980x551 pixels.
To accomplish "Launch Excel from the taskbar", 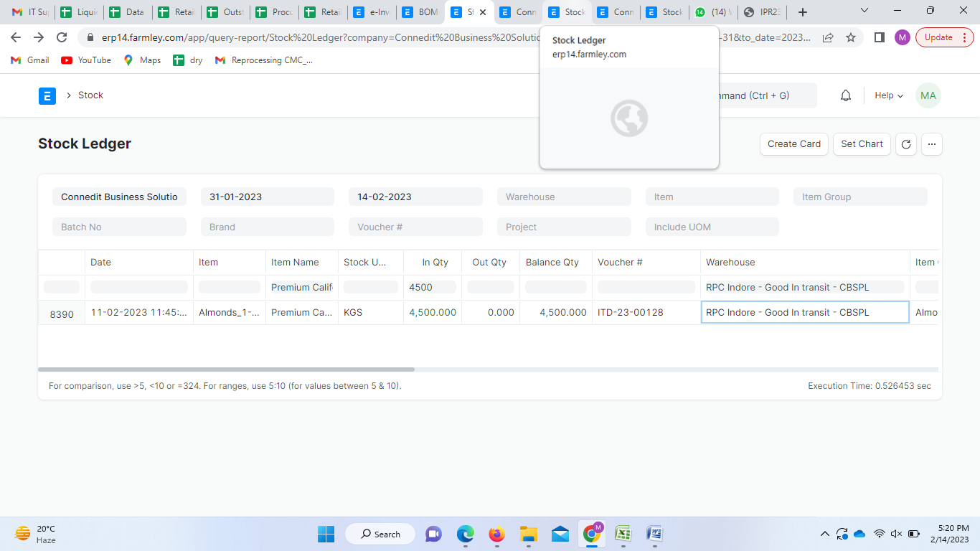I will [622, 534].
